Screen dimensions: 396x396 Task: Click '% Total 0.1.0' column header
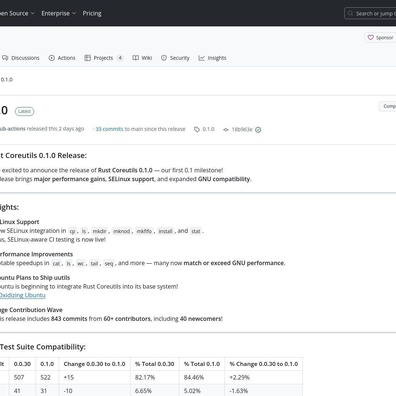point(202,364)
